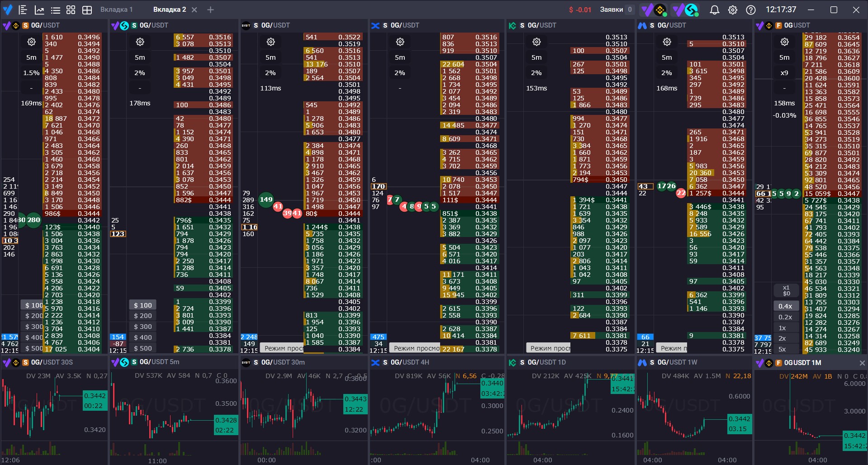
Task: Open gear settings in first Binance 0G/USDT order book
Action: 31,42
